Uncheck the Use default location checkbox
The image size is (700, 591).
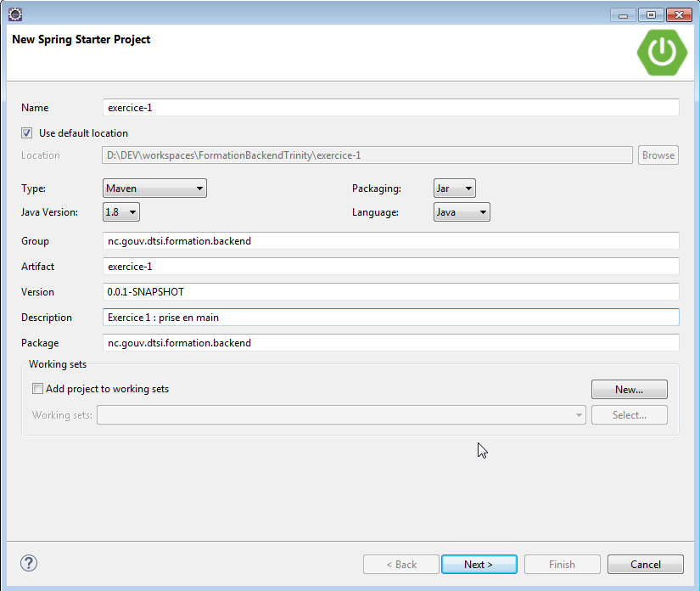coord(26,133)
